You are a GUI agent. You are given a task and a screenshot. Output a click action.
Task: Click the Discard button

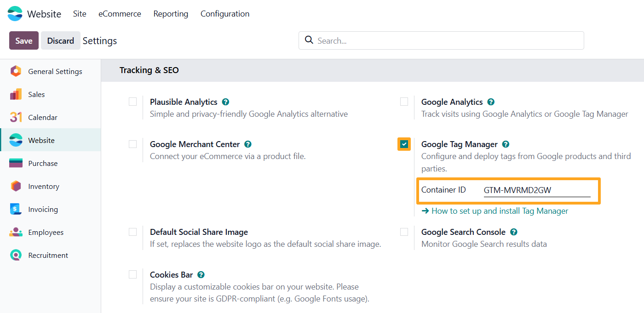click(x=60, y=40)
